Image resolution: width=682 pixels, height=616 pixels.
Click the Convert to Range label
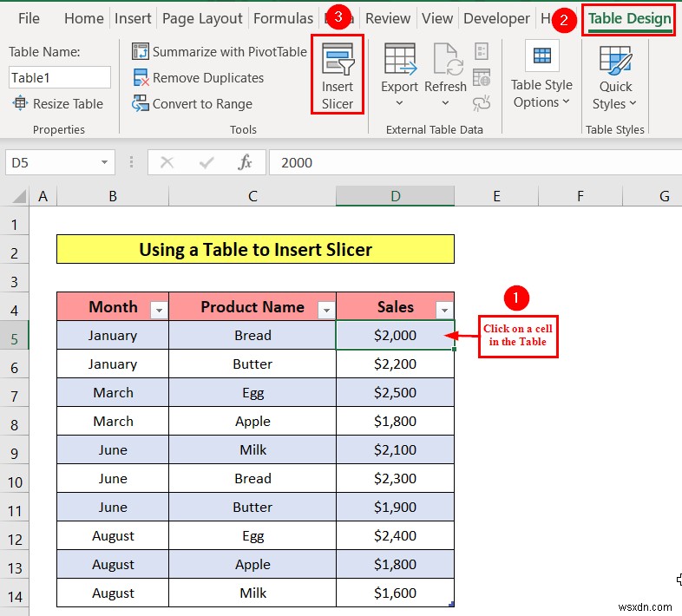click(202, 104)
